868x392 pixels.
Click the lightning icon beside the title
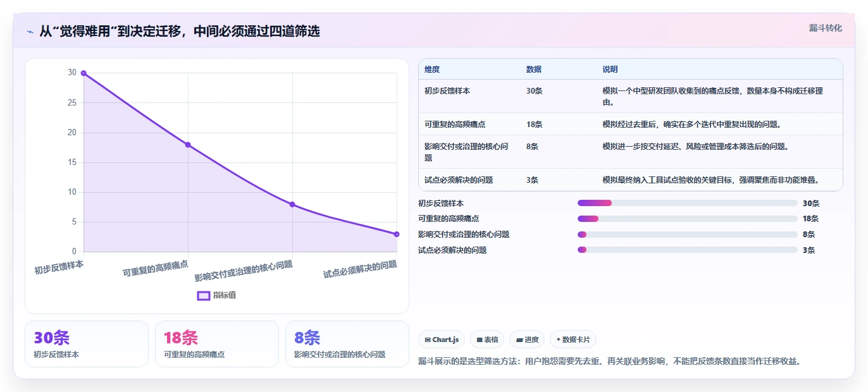(x=30, y=31)
